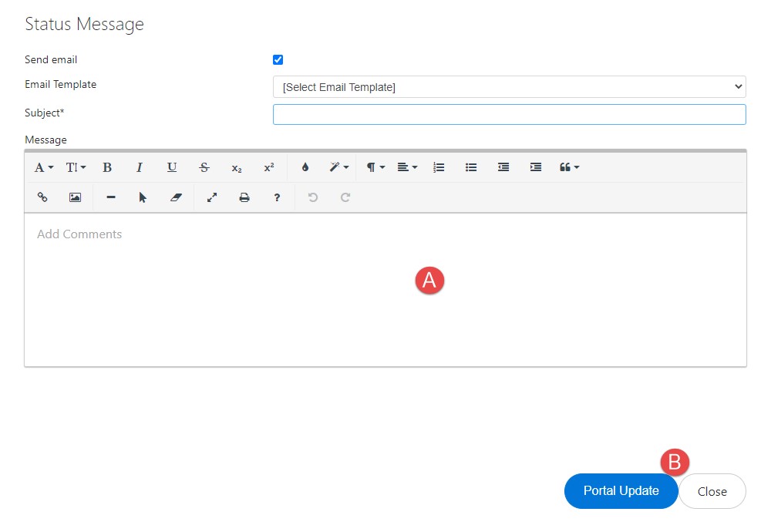
Task: Open the Select Email Template dropdown
Action: [510, 87]
